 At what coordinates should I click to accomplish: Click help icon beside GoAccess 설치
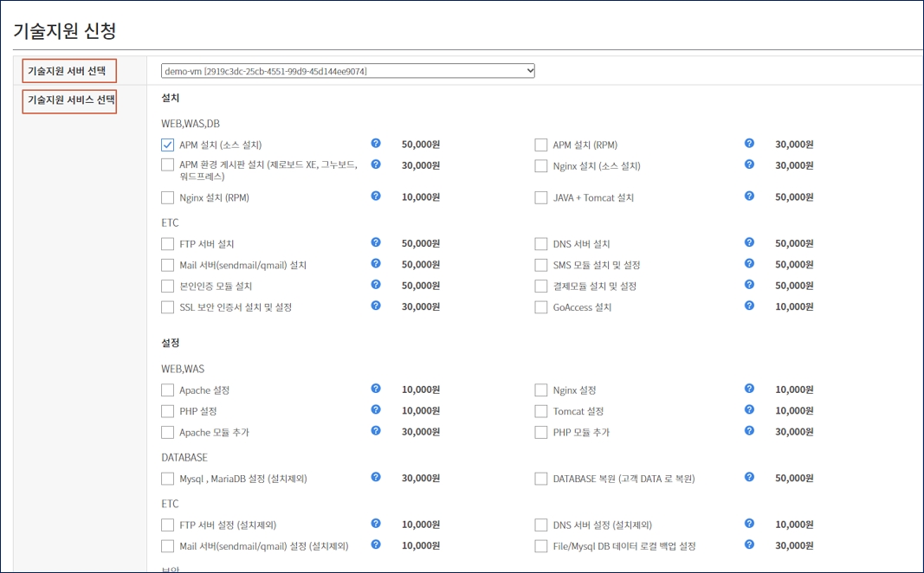[x=749, y=306]
